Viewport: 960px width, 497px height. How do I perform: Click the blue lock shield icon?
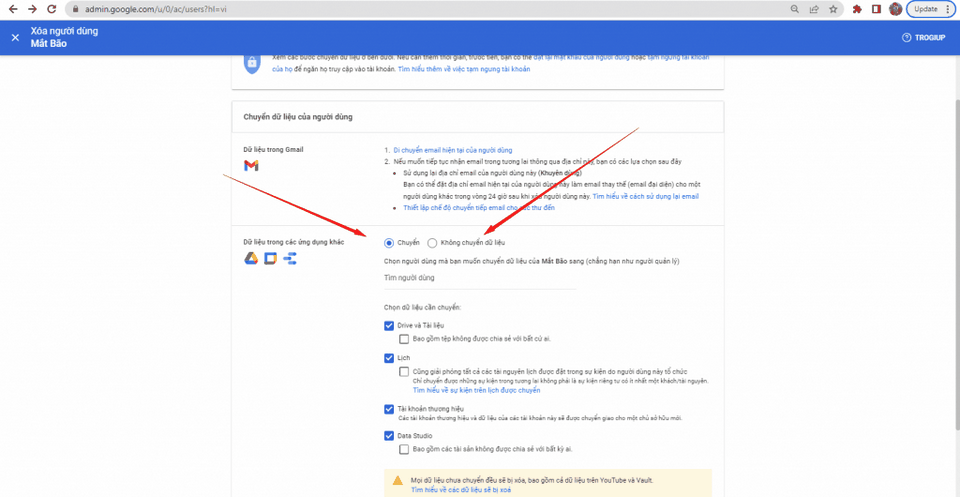coord(251,64)
